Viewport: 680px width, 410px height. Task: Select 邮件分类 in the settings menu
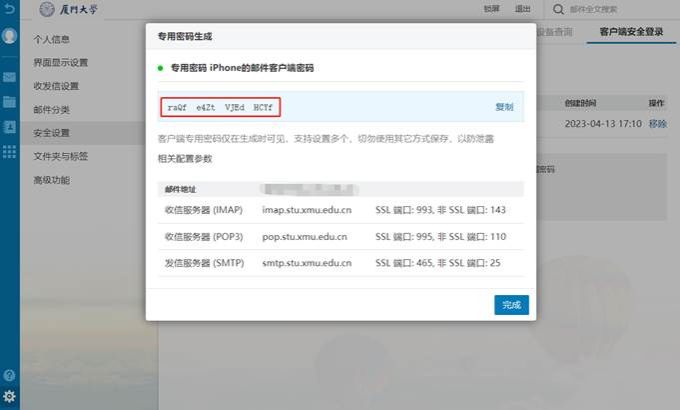[52, 109]
